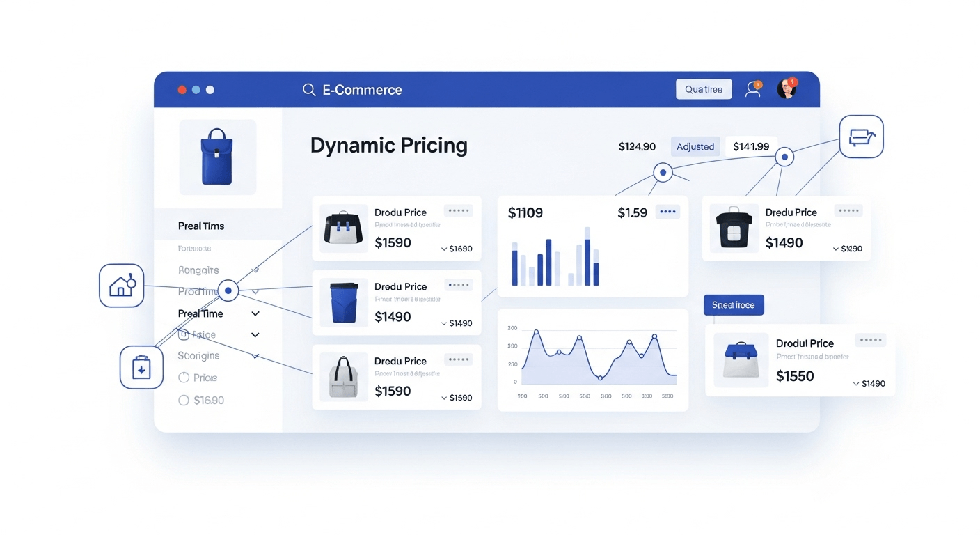Open the Soorigins sidebar menu item

198,355
